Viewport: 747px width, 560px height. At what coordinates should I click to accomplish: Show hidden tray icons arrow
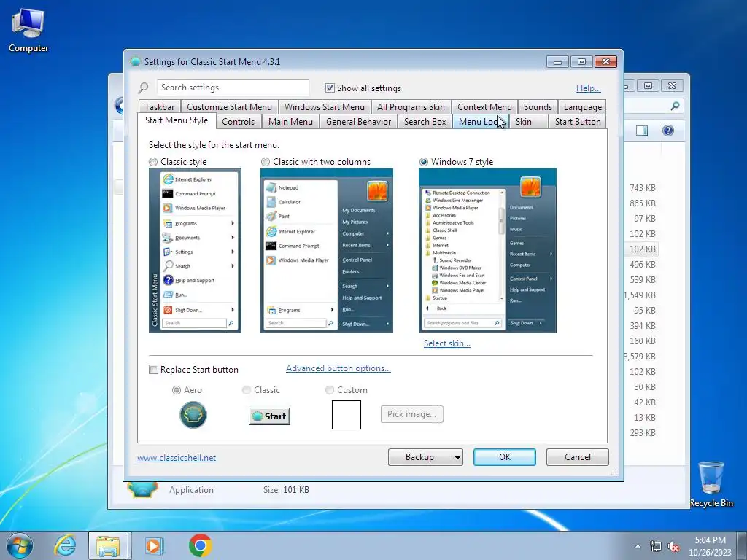638,547
